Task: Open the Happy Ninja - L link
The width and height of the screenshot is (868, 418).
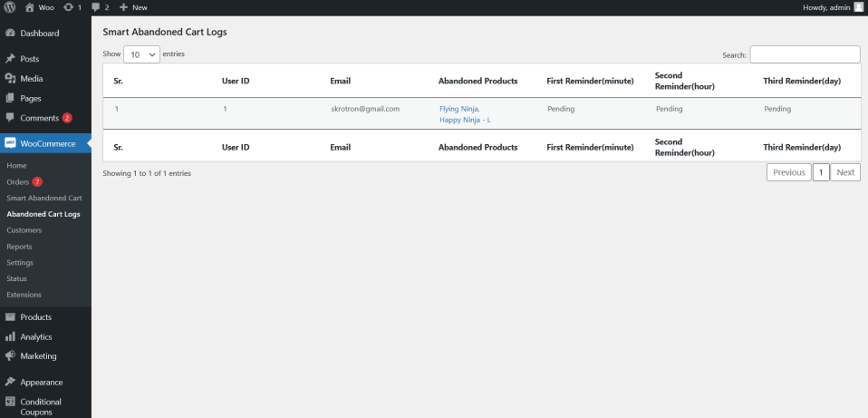Action: click(x=465, y=120)
